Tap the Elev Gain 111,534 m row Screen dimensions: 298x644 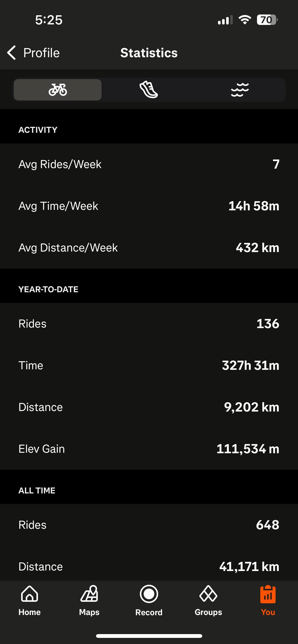(149, 449)
